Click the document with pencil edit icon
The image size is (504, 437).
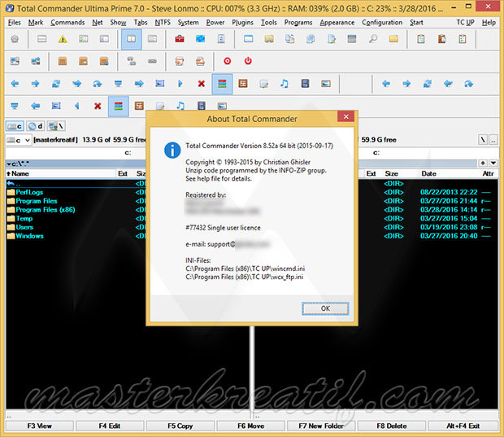(332, 39)
